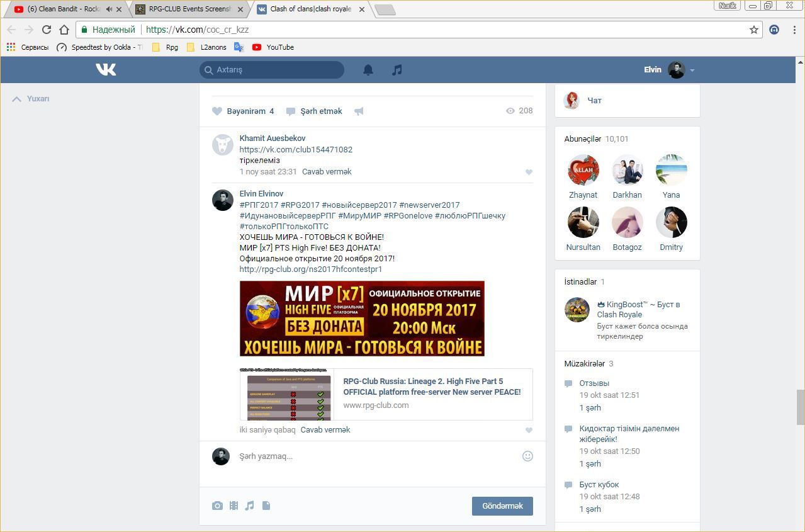Open the Отзывы discussion
The height and width of the screenshot is (532, 805).
point(594,383)
